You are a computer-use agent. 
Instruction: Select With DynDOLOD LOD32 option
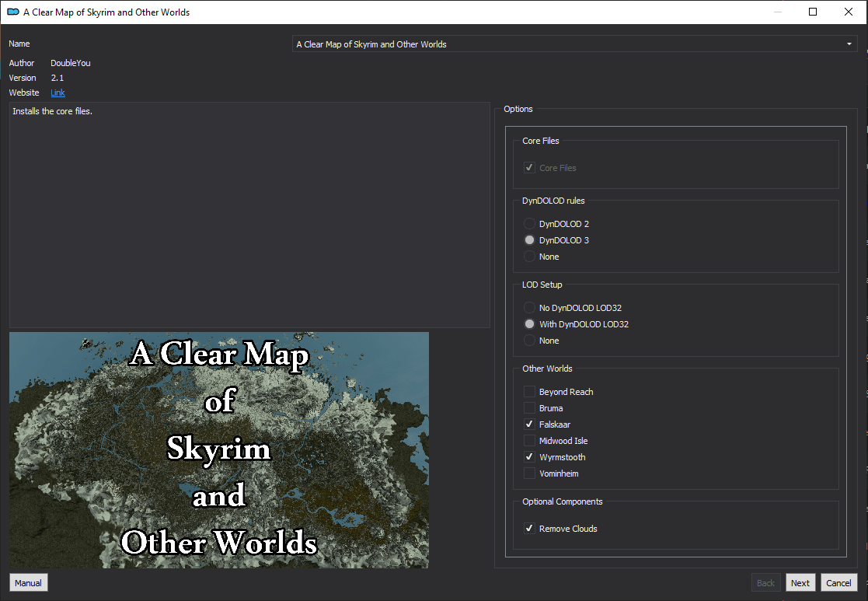pos(529,324)
